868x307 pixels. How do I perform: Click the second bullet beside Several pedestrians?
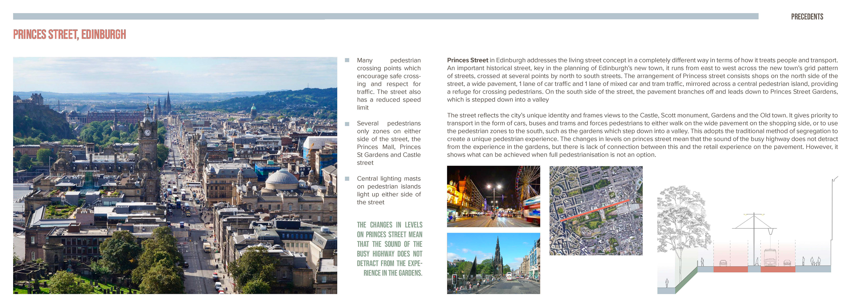(347, 124)
